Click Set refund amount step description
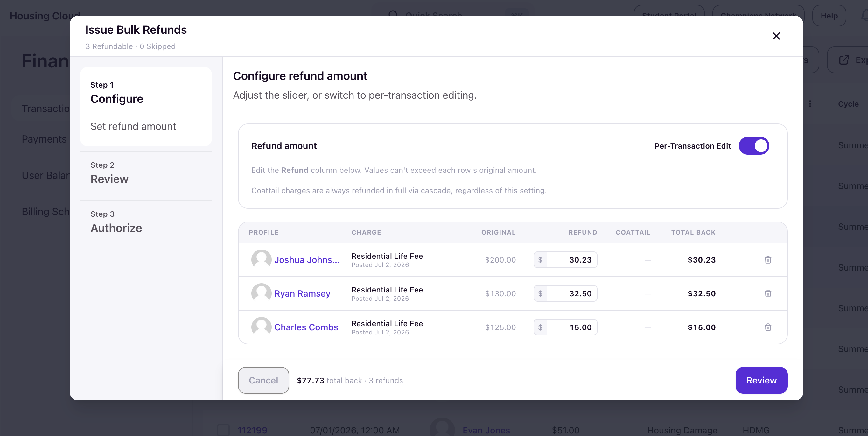Image resolution: width=868 pixels, height=436 pixels. [x=133, y=126]
